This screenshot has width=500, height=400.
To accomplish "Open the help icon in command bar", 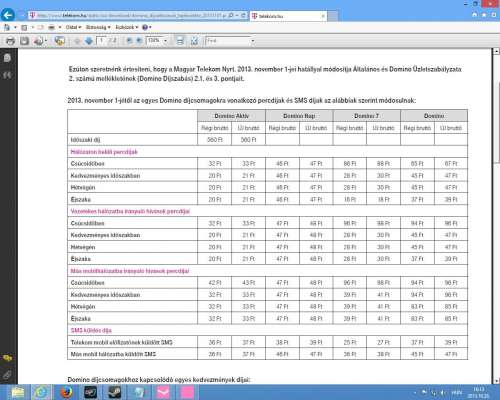I will pos(145,27).
